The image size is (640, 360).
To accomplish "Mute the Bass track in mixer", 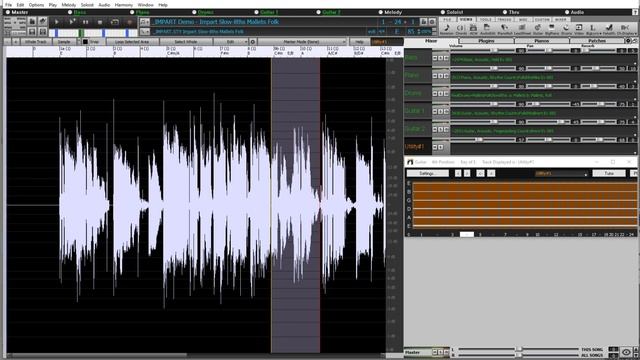I will (x=435, y=58).
